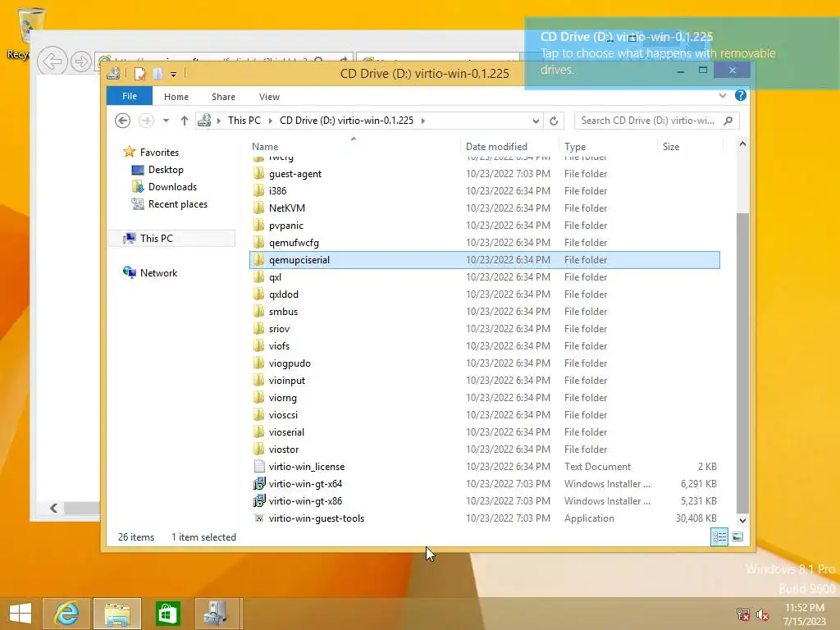The width and height of the screenshot is (840, 630).
Task: Click Properties icon in Quick Access Toolbar
Action: (139, 74)
